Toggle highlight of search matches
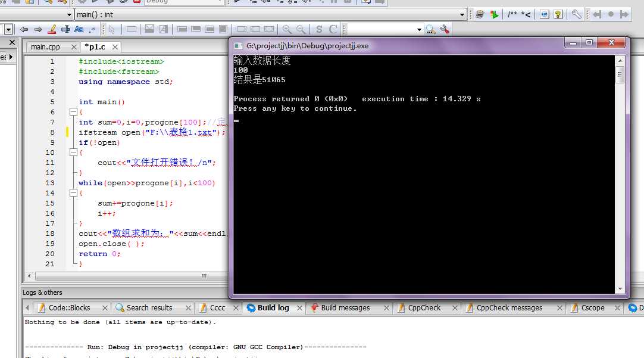The image size is (644, 358). point(52,29)
